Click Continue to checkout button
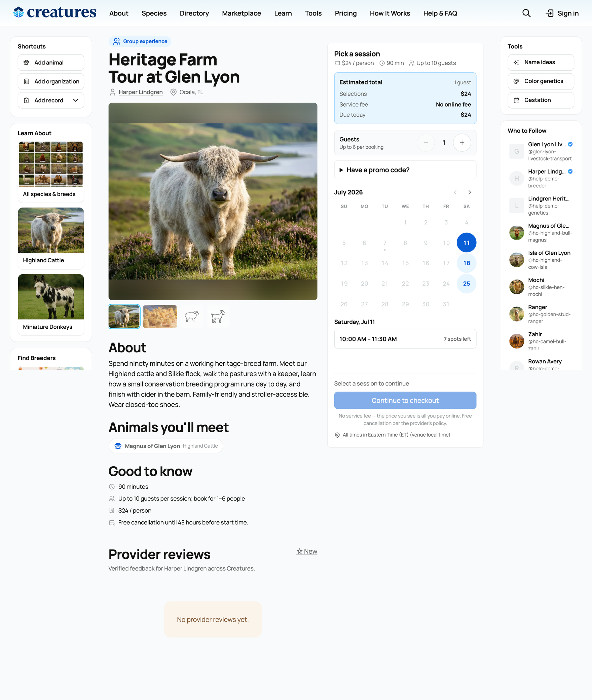The image size is (592, 700). tap(405, 400)
